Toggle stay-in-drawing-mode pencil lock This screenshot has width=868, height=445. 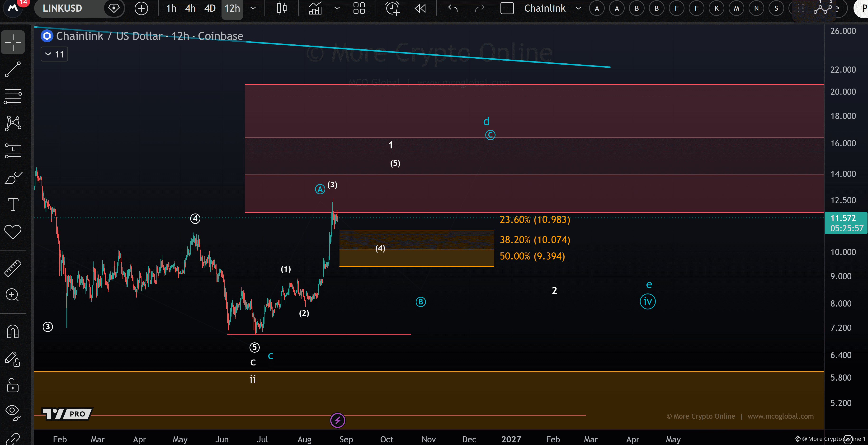(13, 359)
